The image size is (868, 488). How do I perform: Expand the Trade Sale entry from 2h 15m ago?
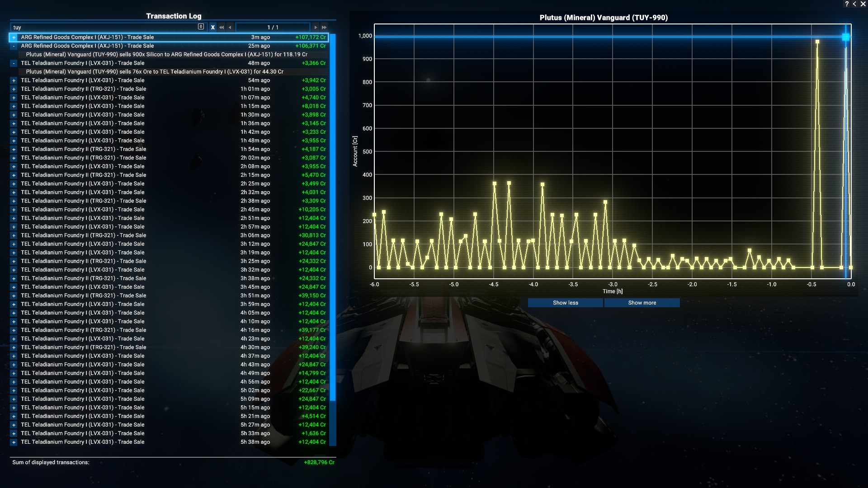(x=14, y=175)
